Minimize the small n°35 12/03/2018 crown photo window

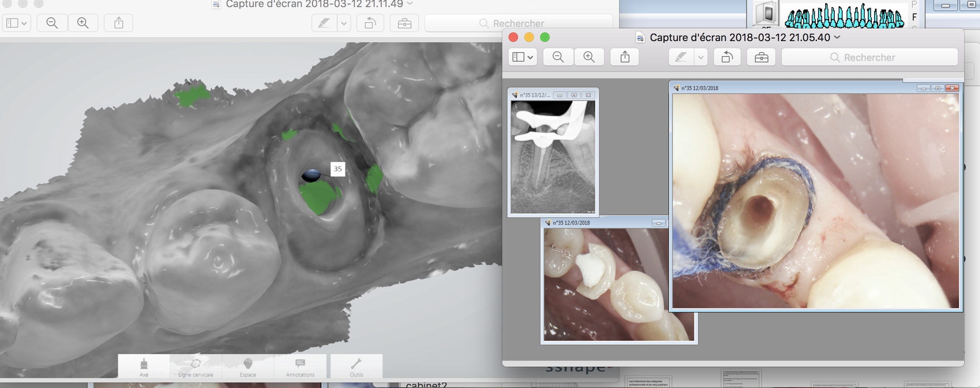pos(658,223)
